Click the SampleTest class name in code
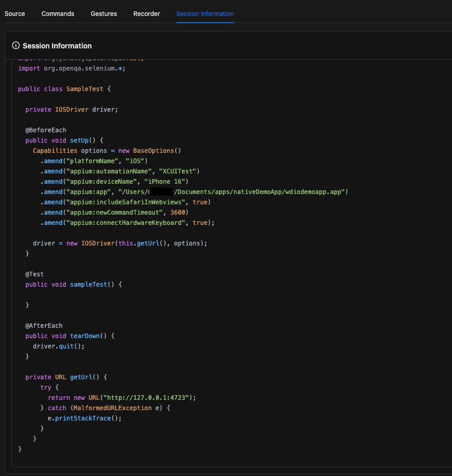The height and width of the screenshot is (476, 452). click(x=85, y=89)
